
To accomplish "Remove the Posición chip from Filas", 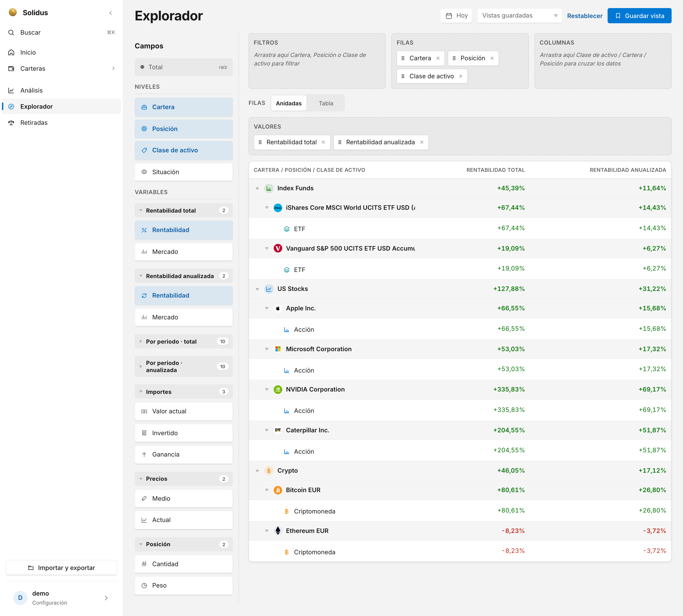I will [492, 58].
